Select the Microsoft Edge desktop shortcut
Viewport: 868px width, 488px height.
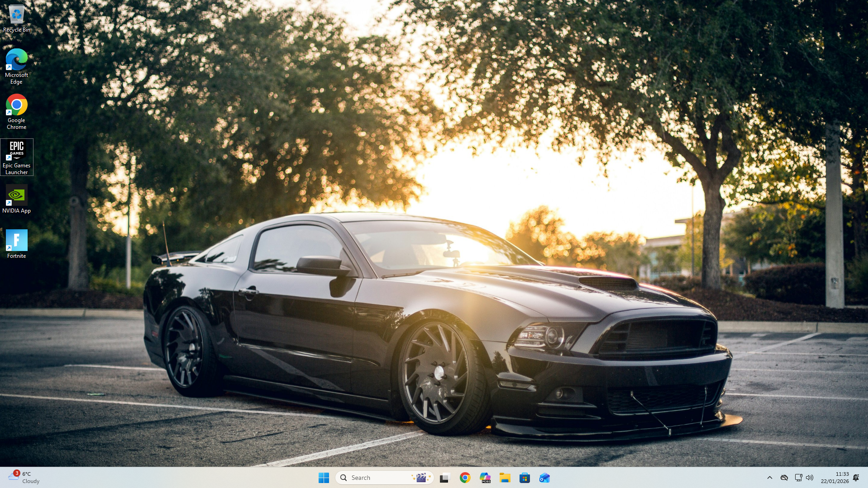pos(17,66)
